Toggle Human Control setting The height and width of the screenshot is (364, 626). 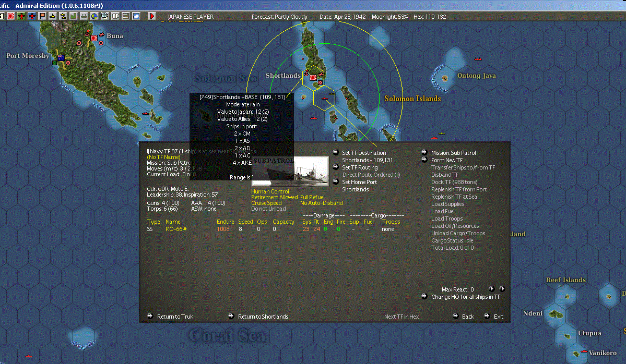[270, 191]
